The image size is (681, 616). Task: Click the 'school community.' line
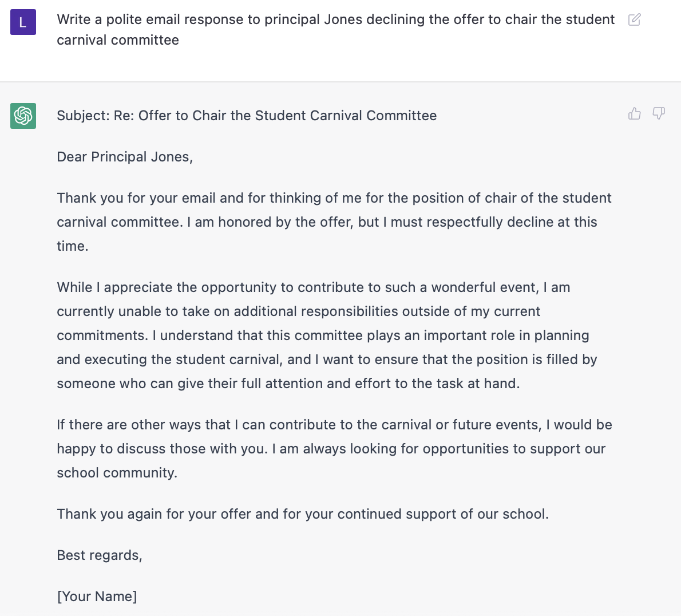tap(117, 473)
